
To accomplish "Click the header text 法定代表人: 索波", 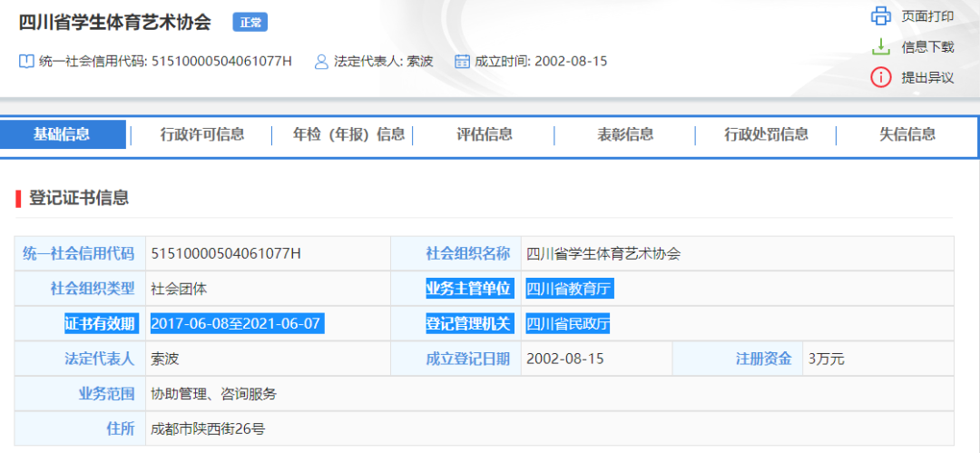I will coord(384,62).
